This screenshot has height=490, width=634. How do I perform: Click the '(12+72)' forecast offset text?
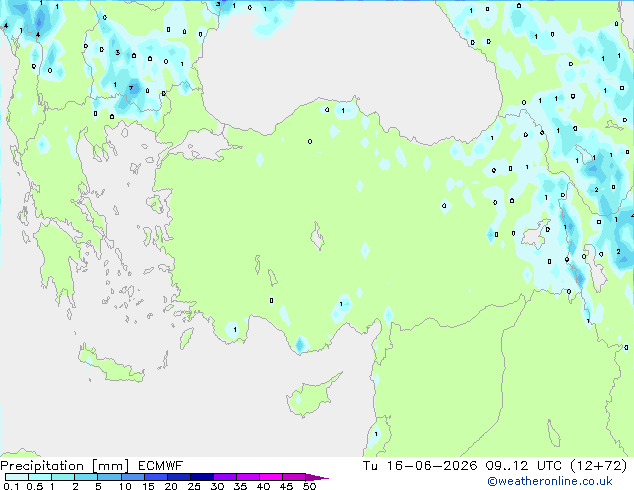click(x=599, y=466)
